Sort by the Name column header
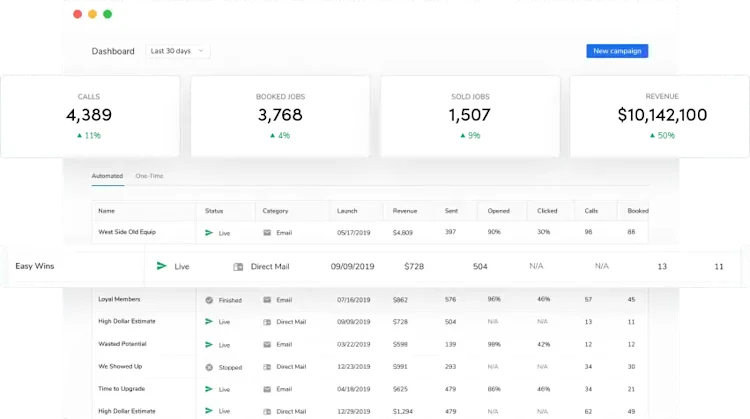The width and height of the screenshot is (750, 419). tap(106, 211)
